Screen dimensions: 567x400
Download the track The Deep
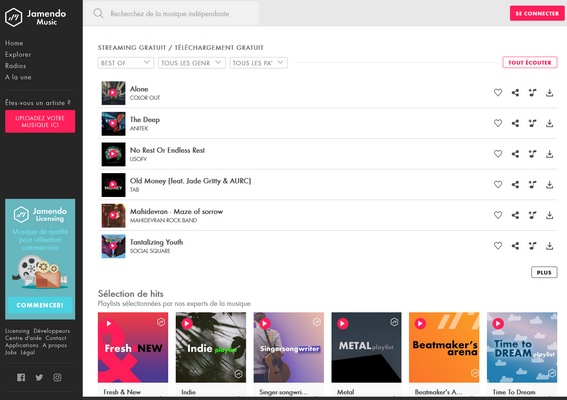tap(549, 123)
